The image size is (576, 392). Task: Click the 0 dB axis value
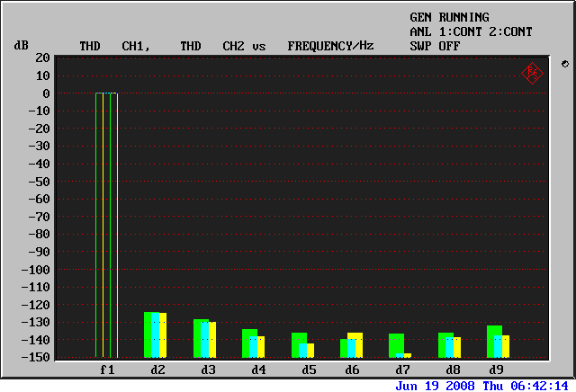tap(46, 94)
